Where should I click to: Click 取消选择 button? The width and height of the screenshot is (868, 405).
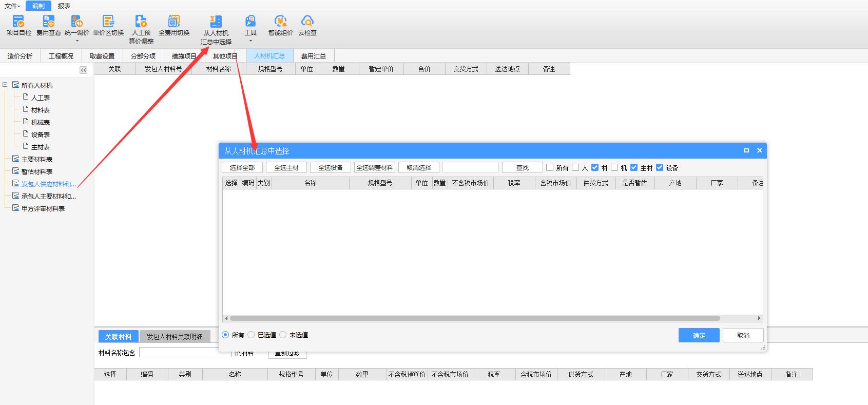point(419,167)
